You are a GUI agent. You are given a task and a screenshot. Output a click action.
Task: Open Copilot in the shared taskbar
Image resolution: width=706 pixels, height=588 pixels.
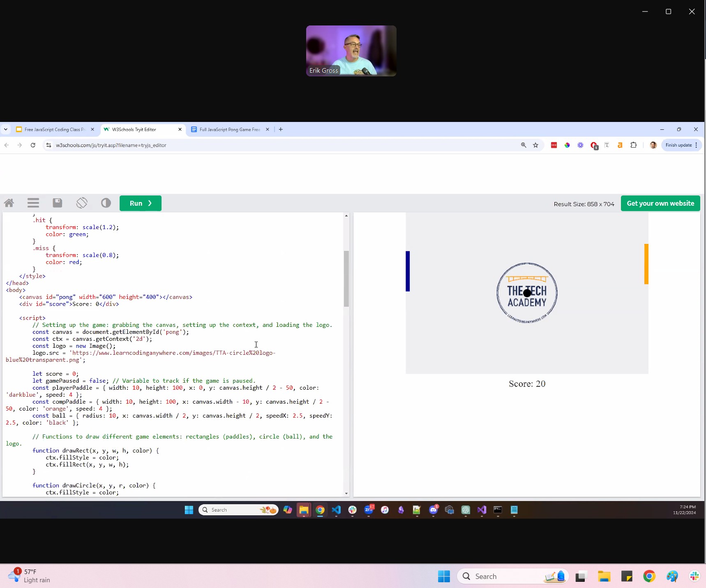pos(288,510)
